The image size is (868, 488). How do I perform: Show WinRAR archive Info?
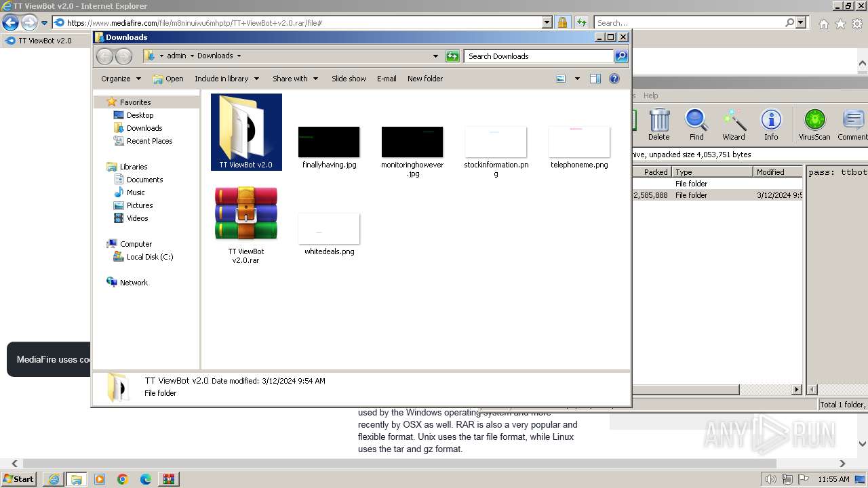[x=771, y=125]
